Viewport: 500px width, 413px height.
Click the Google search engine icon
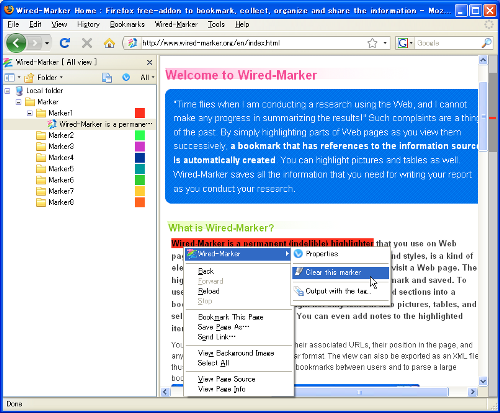coord(403,43)
